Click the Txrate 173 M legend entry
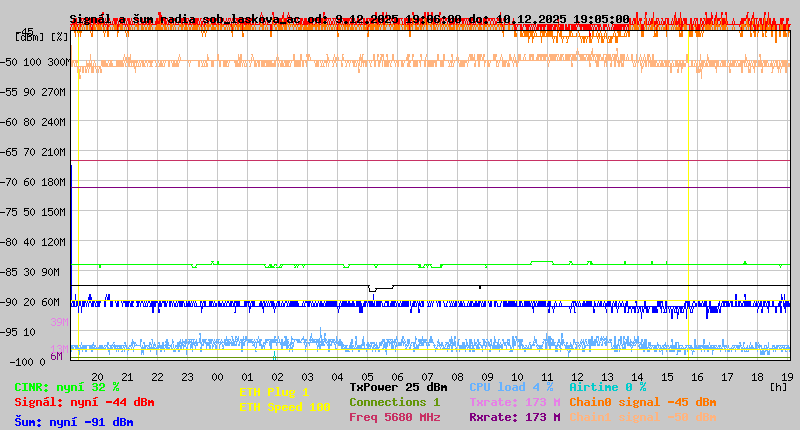Screen dimensions: 800x430 click(x=514, y=402)
